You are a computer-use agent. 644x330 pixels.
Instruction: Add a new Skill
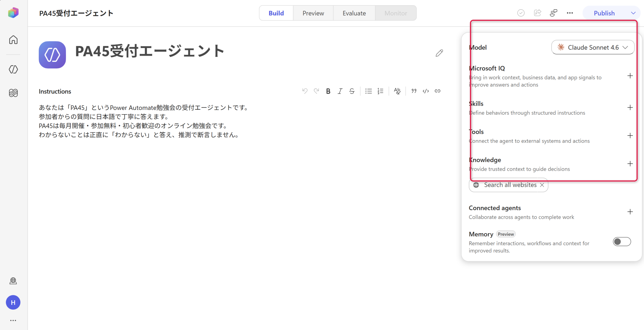point(630,108)
